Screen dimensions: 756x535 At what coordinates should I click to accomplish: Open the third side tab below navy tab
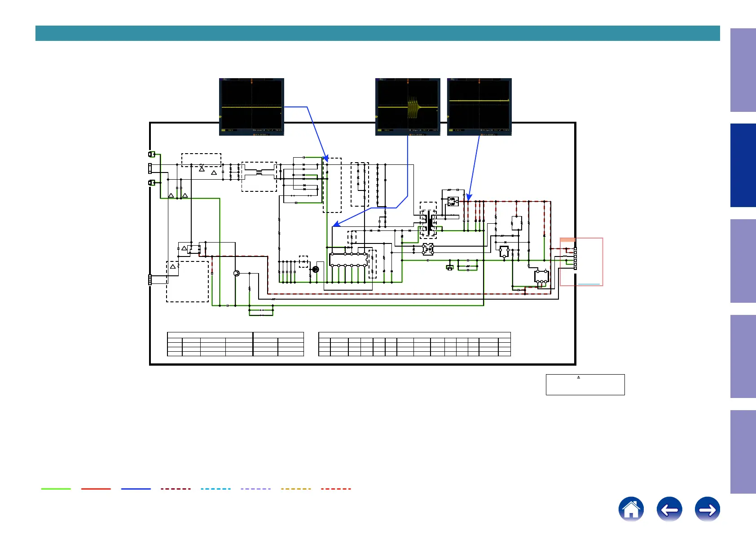(743, 261)
